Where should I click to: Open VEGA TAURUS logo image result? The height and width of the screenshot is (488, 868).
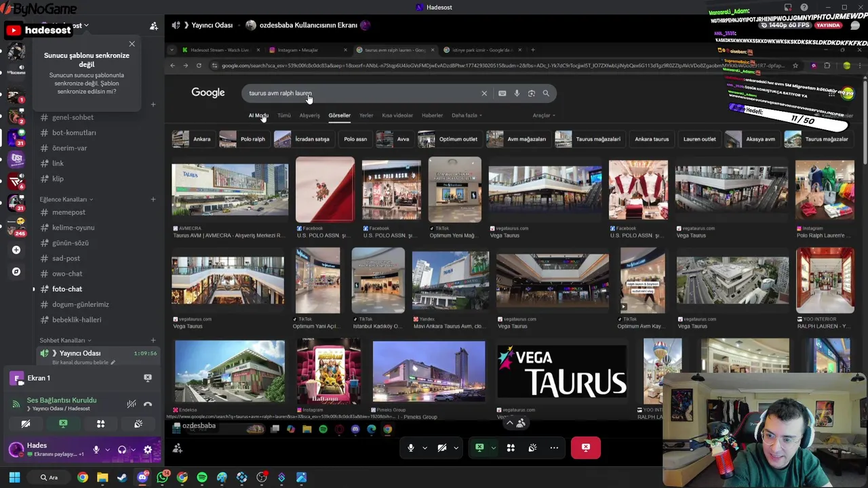(x=561, y=371)
